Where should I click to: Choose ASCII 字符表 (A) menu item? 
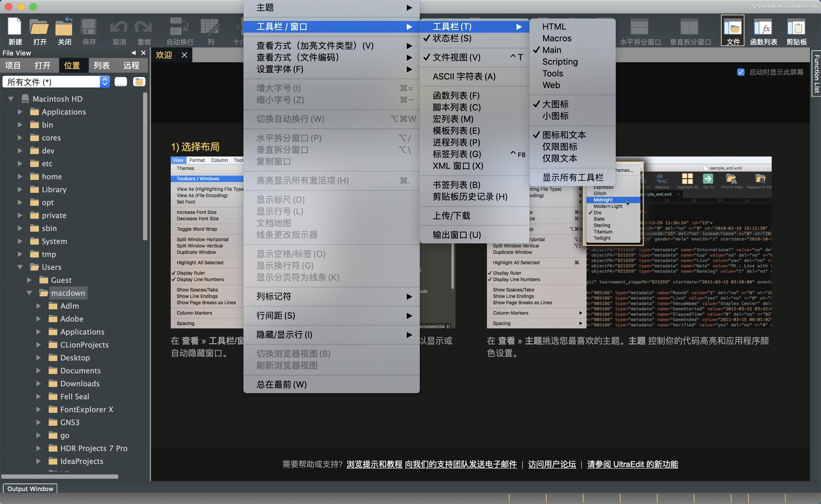click(x=474, y=77)
